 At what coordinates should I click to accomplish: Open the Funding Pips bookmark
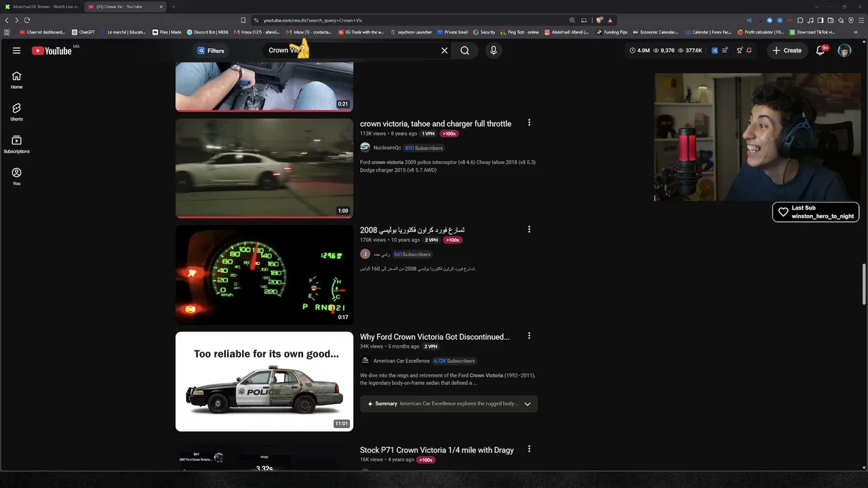(x=612, y=32)
